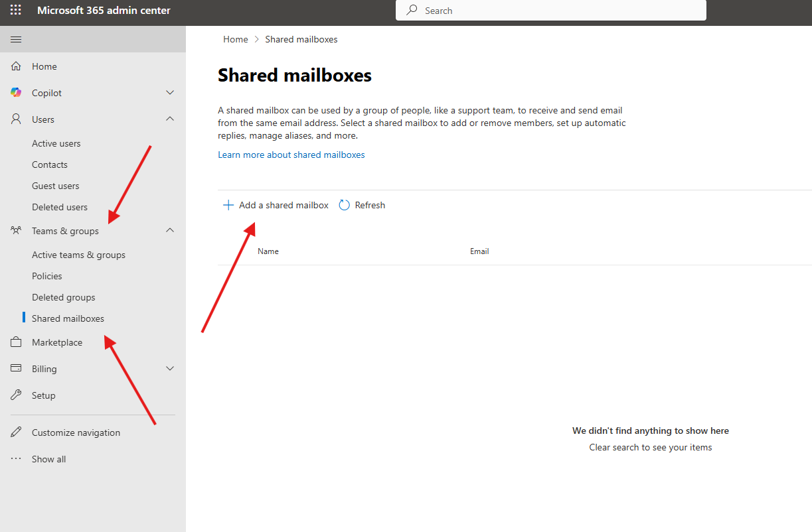Click the Setup wrench icon

(16, 395)
